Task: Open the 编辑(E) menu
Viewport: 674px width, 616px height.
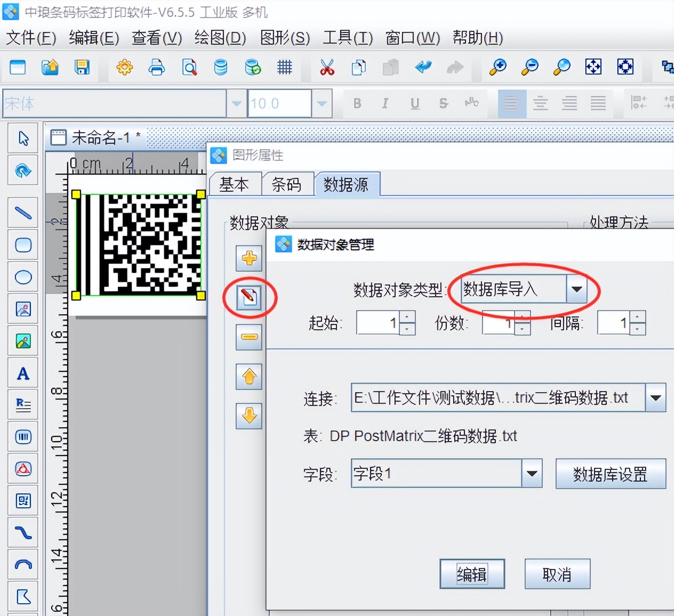Action: [94, 38]
